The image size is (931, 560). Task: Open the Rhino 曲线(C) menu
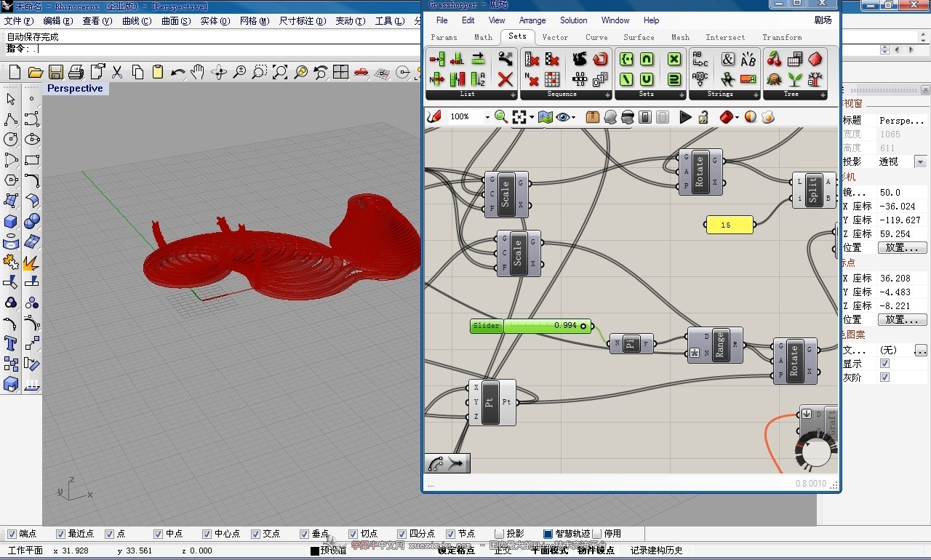pos(137,21)
